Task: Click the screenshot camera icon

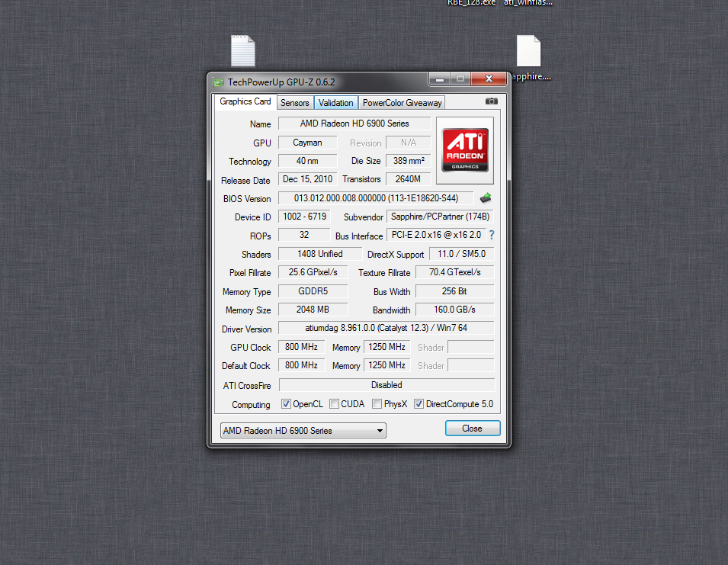Action: [x=491, y=101]
